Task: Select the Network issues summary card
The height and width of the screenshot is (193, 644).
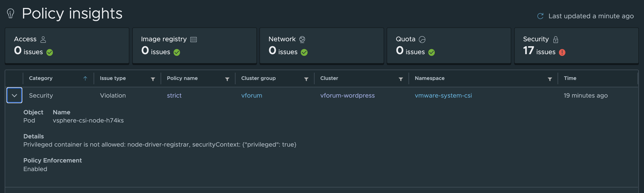Action: 322,46
